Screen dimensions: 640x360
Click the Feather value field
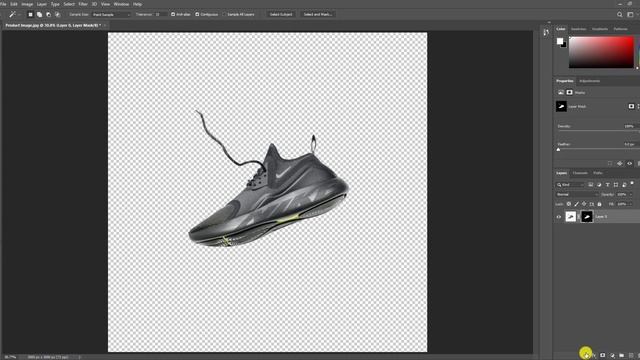(x=629, y=144)
